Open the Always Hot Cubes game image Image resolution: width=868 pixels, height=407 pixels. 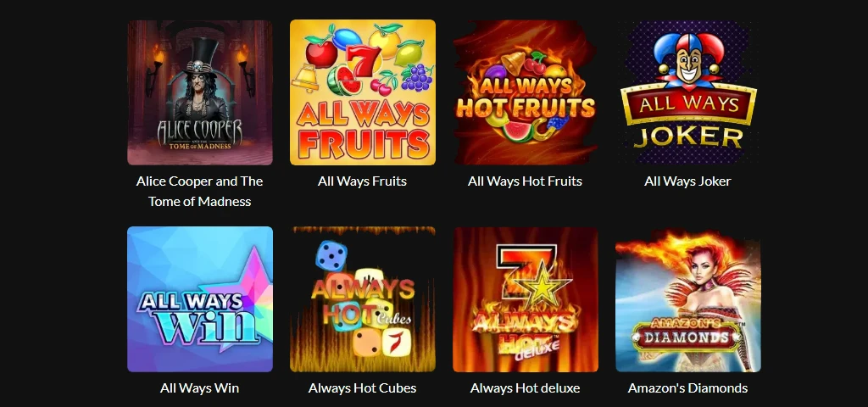tap(363, 299)
